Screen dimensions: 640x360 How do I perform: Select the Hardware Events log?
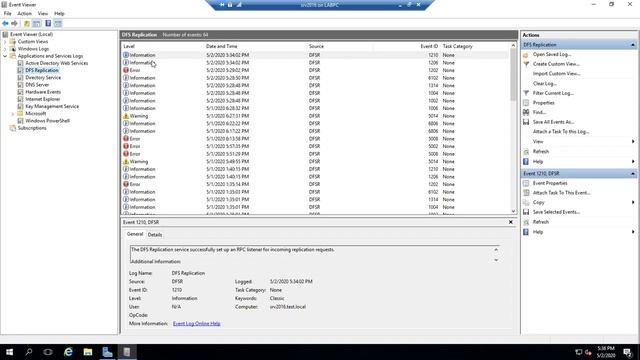tap(43, 92)
